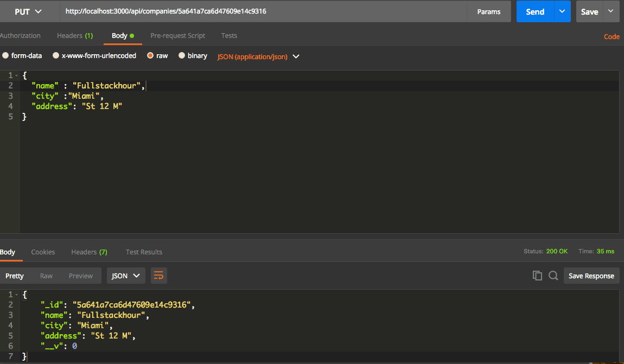Open the Code snippet link
Viewport: 624px width, 364px height.
click(612, 36)
